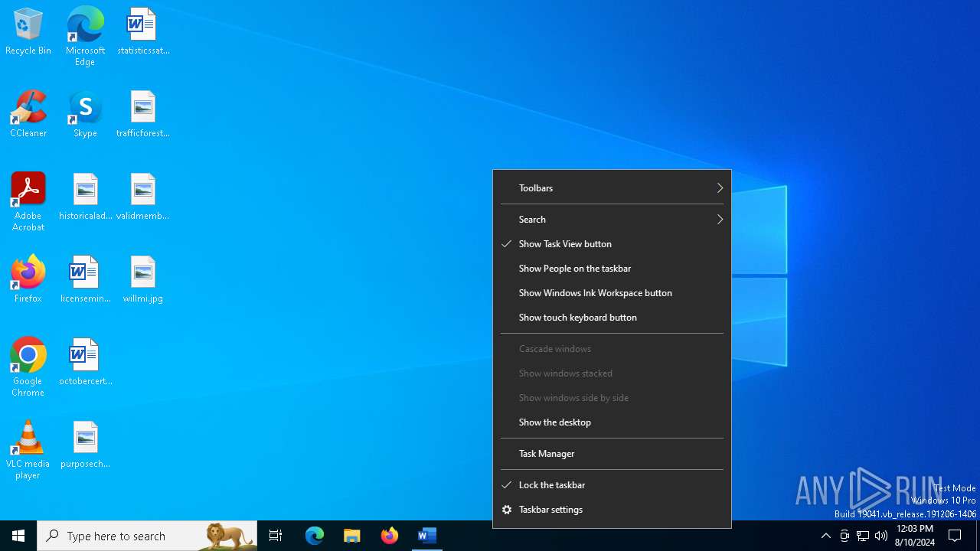Viewport: 980px width, 551px height.
Task: Switch to Word on the taskbar
Action: 427,536
